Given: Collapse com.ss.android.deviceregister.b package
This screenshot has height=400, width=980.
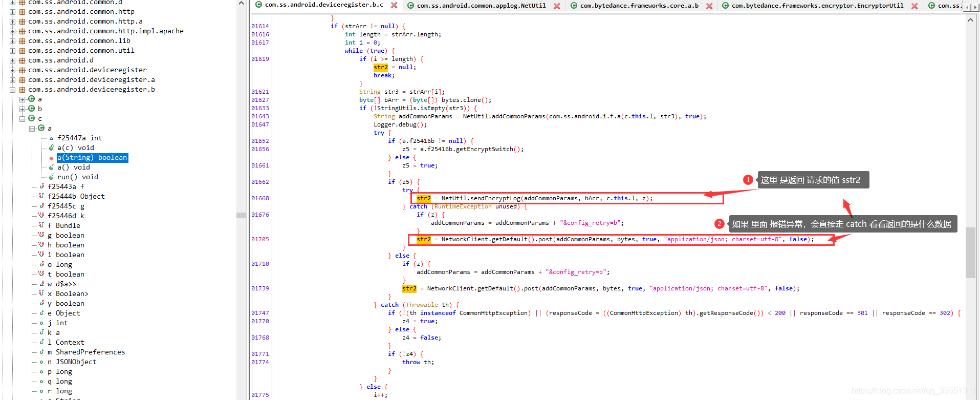Looking at the screenshot, I should click(x=12, y=90).
